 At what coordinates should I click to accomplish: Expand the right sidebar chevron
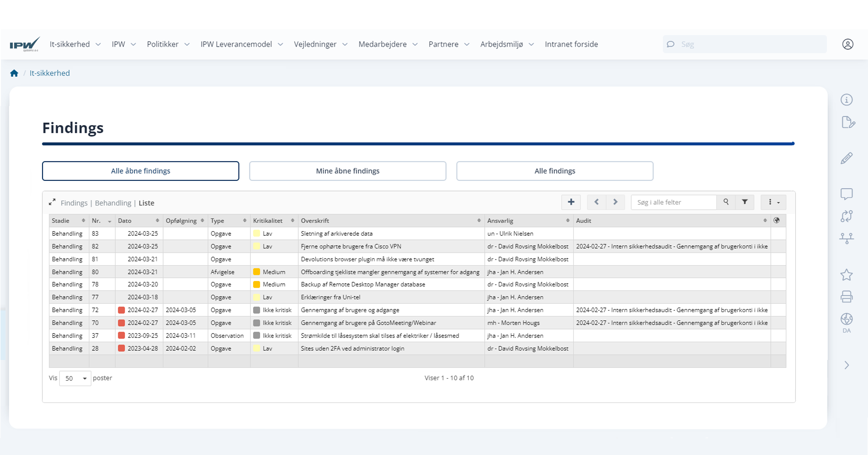pyautogui.click(x=847, y=365)
